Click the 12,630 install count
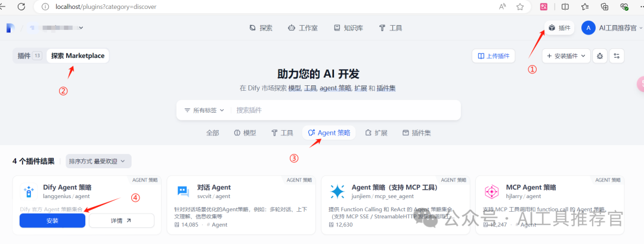Image resolution: width=644 pixels, height=244 pixels. click(x=341, y=225)
